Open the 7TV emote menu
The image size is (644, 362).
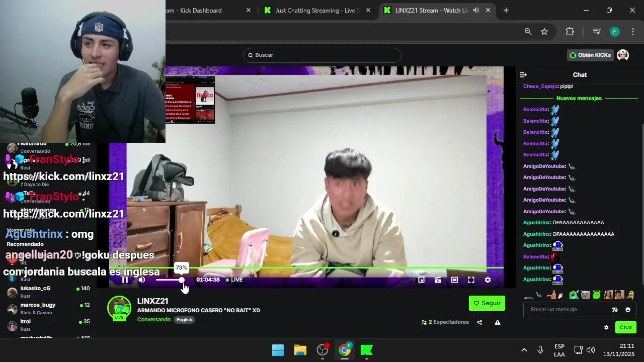coord(615,310)
